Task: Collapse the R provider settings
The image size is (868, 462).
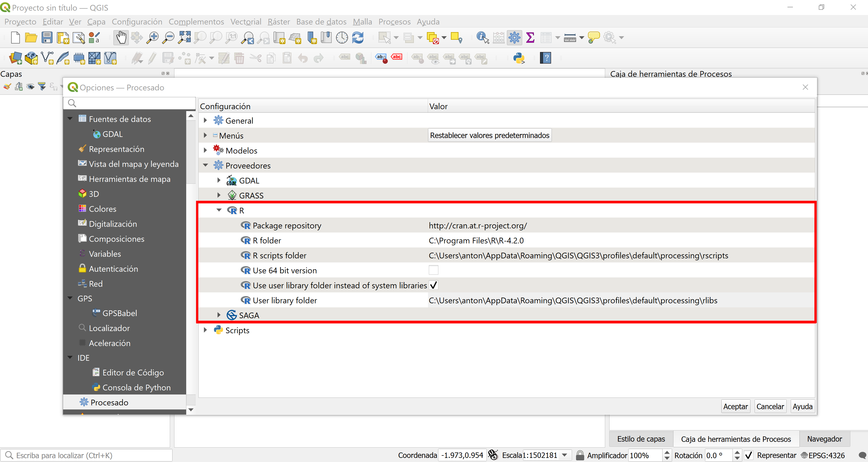Action: tap(219, 210)
